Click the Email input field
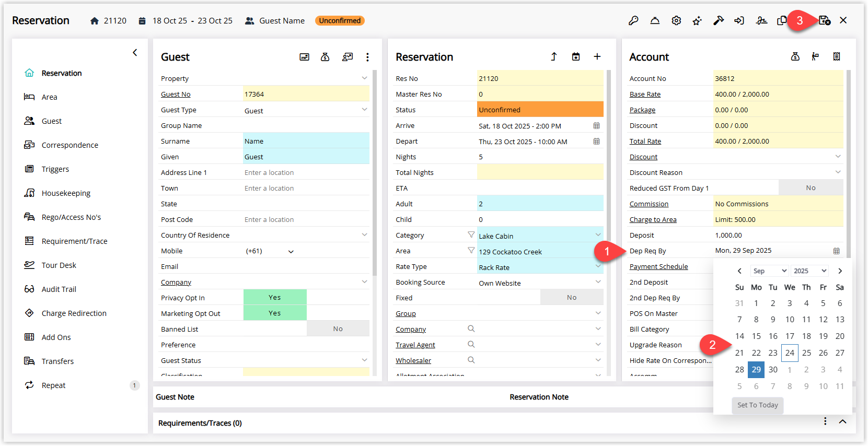The width and height of the screenshot is (868, 446). click(306, 266)
